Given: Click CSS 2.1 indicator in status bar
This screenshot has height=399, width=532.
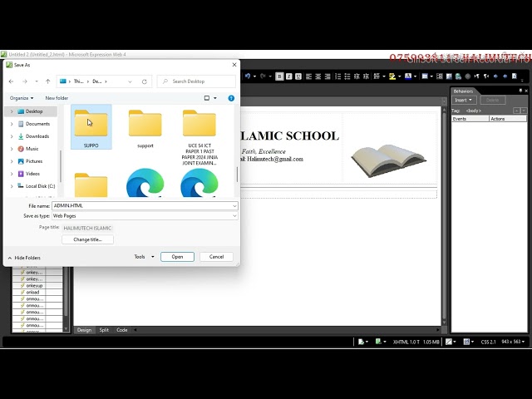Looking at the screenshot, I should click(x=488, y=342).
